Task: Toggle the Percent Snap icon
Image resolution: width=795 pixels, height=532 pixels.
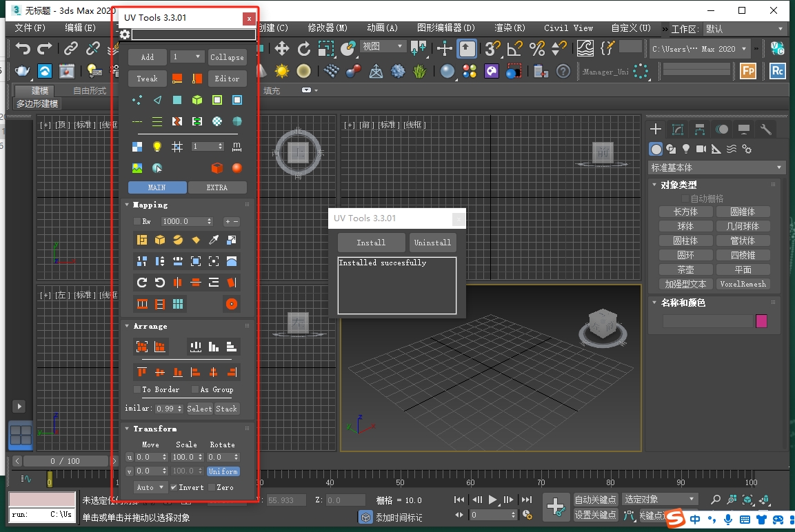Action: [536, 49]
